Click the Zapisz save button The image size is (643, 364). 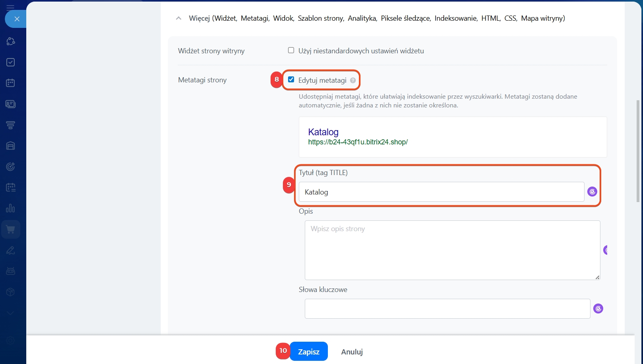click(308, 352)
